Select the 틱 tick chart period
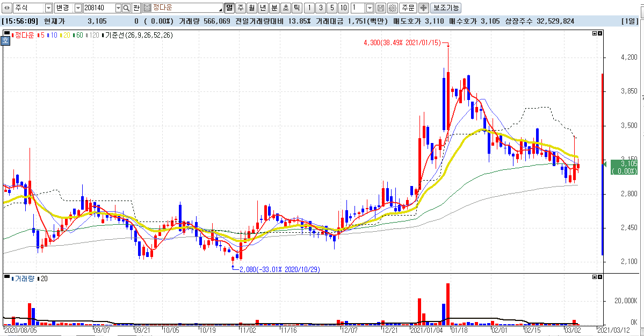644x336 pixels. click(x=297, y=8)
